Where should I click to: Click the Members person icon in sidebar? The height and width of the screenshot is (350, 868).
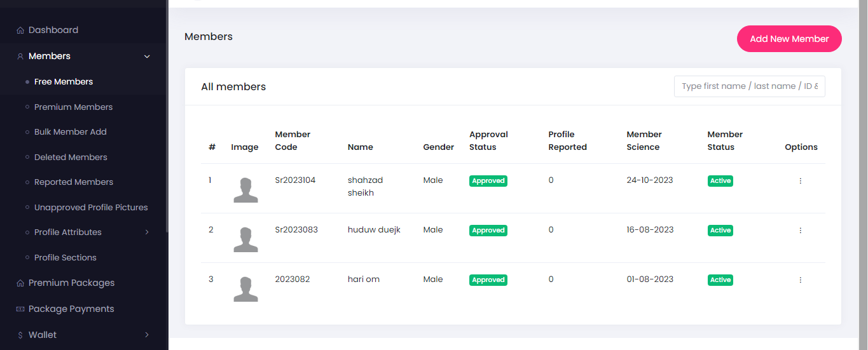pos(20,57)
